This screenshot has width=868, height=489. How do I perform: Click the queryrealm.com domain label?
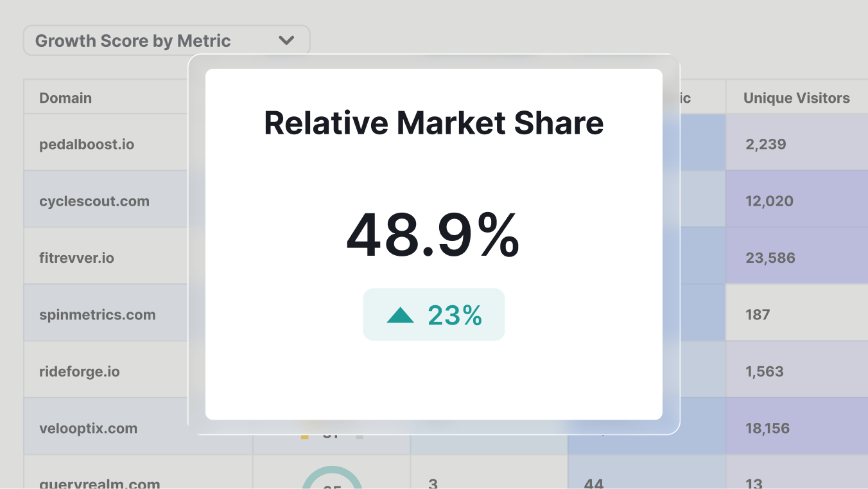pos(99,483)
